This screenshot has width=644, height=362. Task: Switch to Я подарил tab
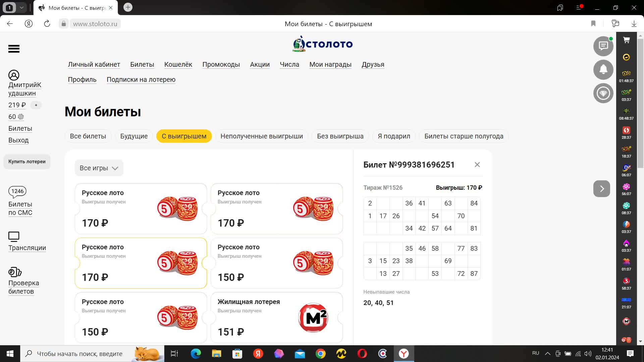pos(394,136)
